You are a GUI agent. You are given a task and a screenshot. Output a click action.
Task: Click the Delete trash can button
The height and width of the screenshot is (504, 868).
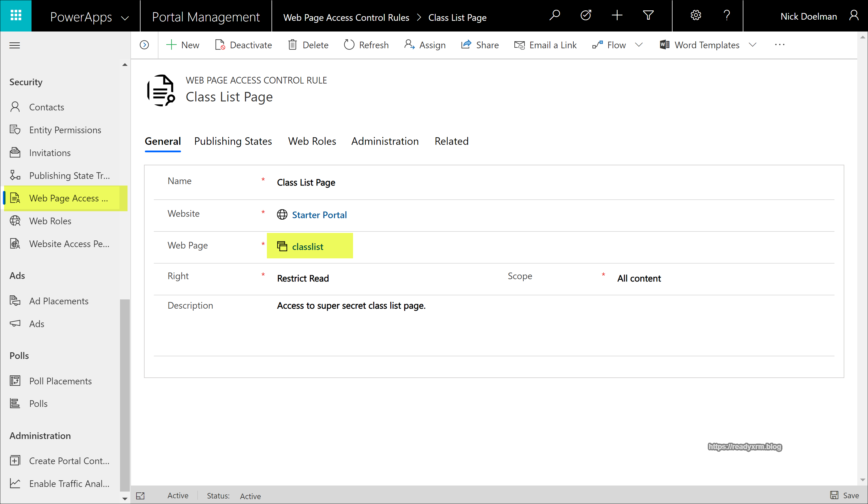[308, 45]
